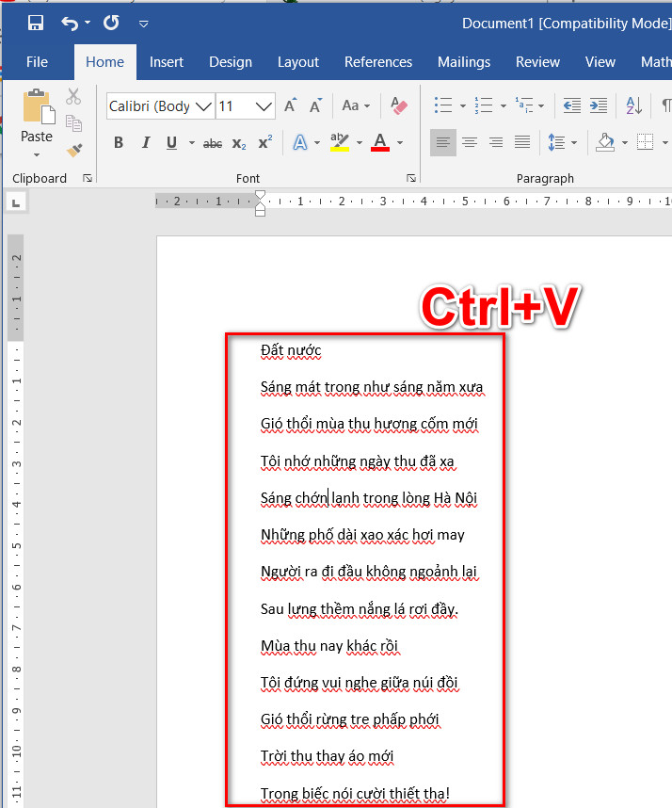
Task: Click the tab selector at ruler corner
Action: click(16, 203)
